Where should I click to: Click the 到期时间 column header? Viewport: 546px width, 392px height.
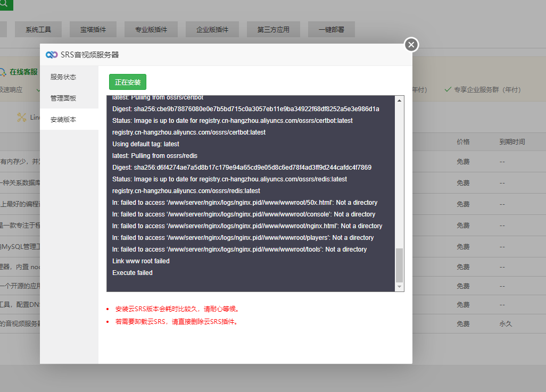click(x=512, y=141)
